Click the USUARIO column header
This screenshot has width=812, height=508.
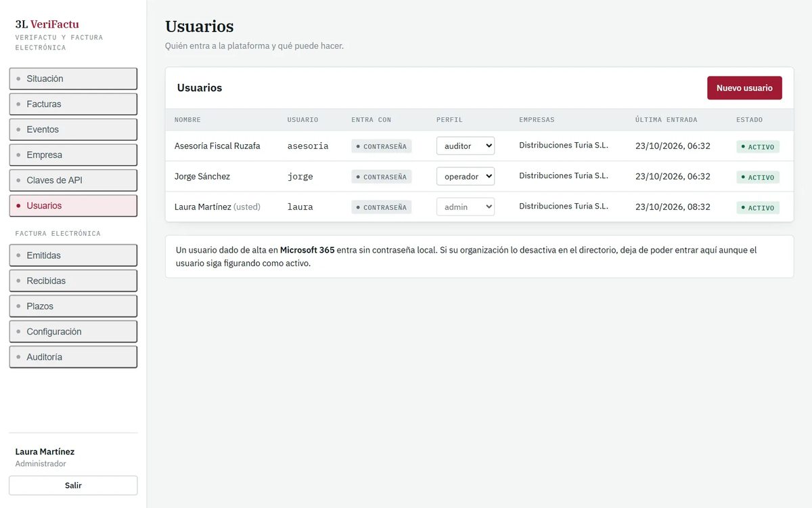point(302,120)
